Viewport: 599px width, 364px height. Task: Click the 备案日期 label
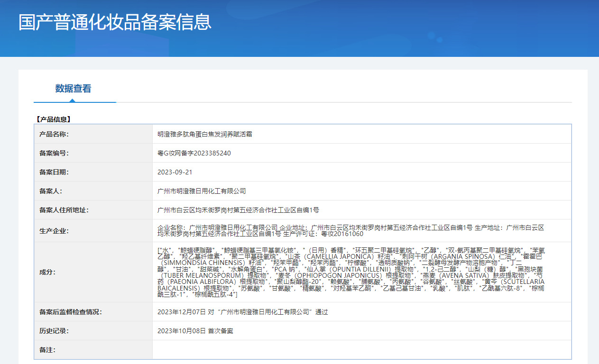coord(54,172)
